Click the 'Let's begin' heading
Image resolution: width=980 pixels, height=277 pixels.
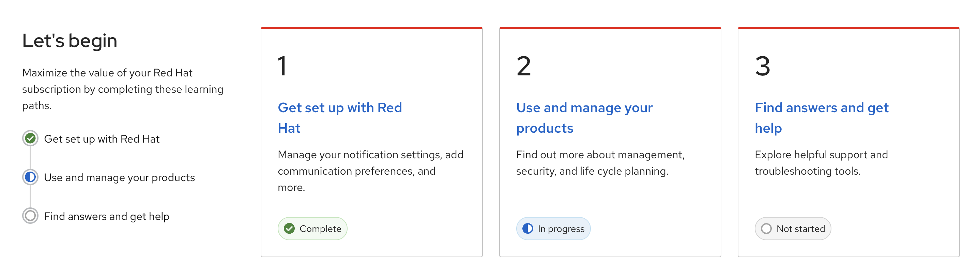click(x=70, y=41)
